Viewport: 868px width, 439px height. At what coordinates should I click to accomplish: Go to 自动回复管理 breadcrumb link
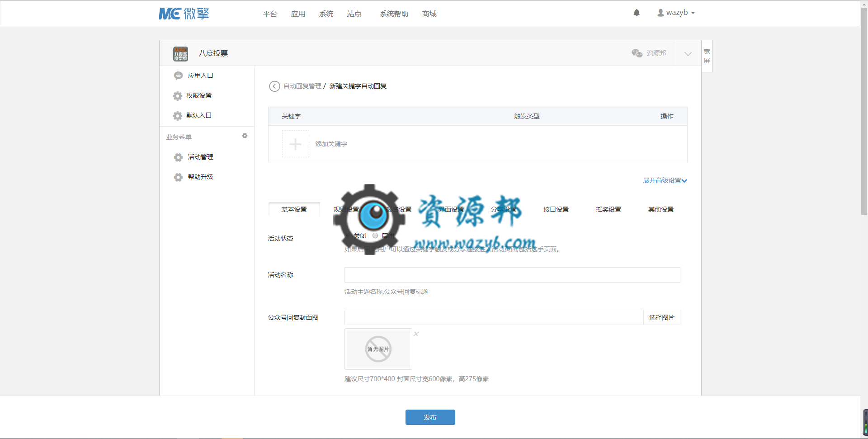[x=302, y=86]
